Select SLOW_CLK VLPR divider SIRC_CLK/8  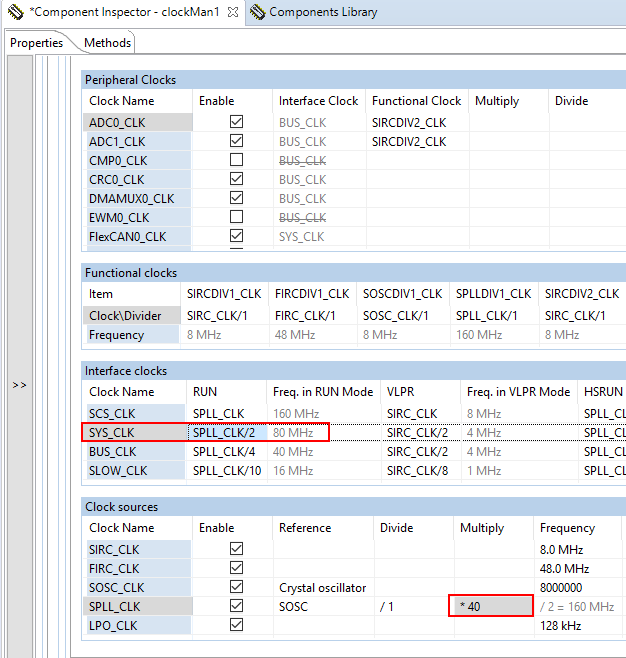[421, 471]
